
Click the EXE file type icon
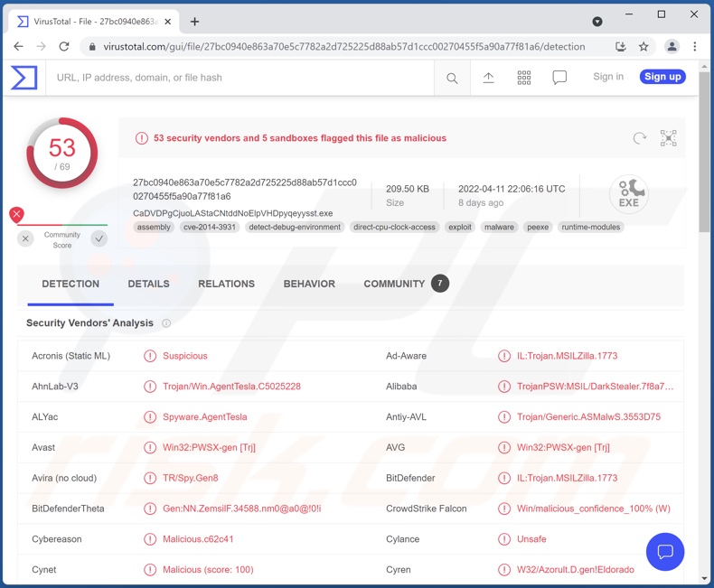[x=629, y=194]
